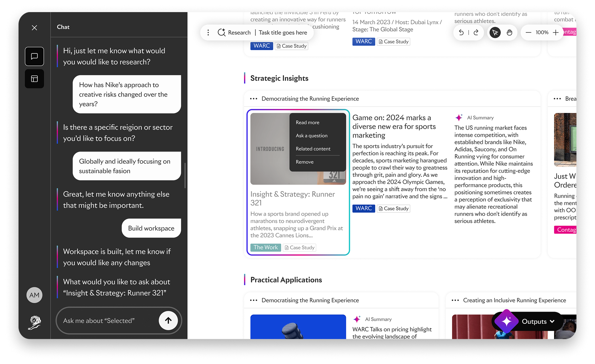
Task: Focus the Ask me about Selected input
Action: (x=107, y=321)
